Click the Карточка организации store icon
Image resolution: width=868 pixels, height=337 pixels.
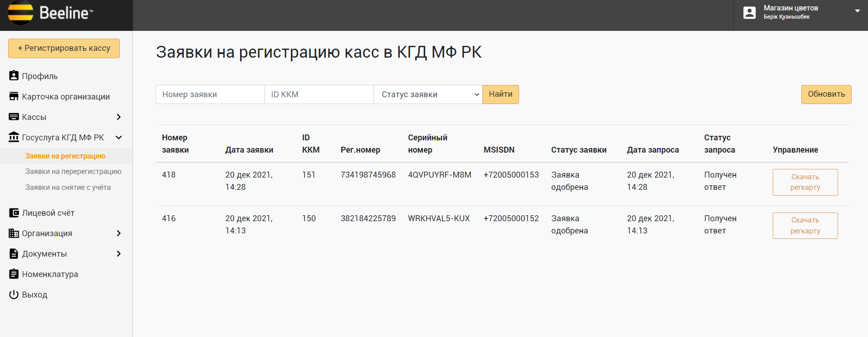(14, 96)
